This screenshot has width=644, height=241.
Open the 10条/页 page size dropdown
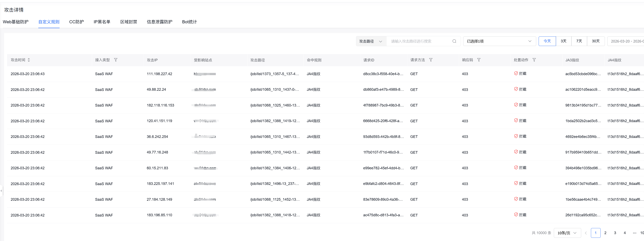coord(567,233)
